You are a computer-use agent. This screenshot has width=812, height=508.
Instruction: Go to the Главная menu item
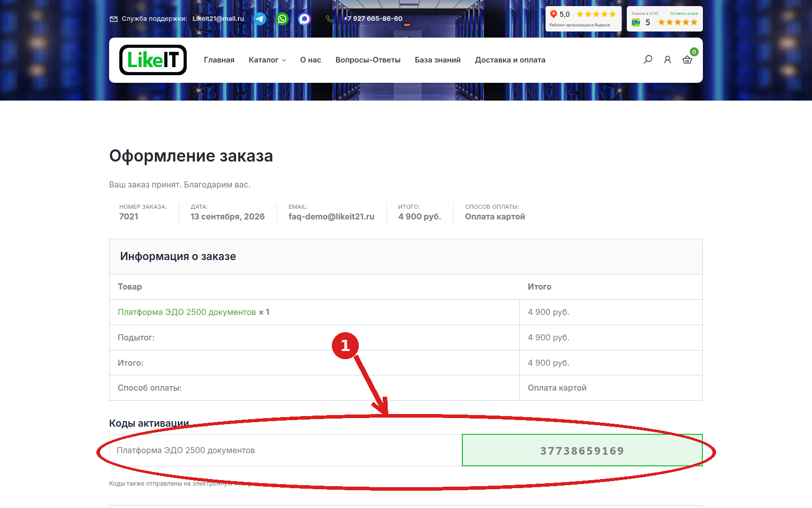click(x=219, y=60)
